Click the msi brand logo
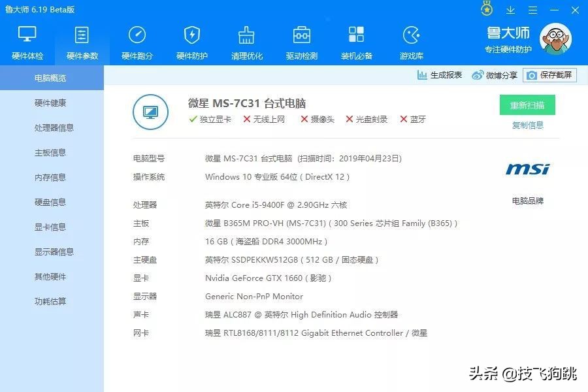This screenshot has width=588, height=392. (x=527, y=169)
